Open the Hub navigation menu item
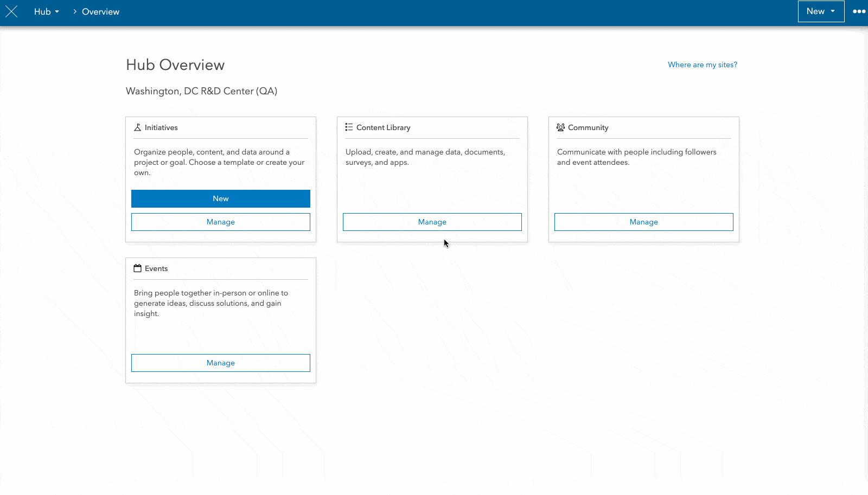868x495 pixels. [42, 11]
